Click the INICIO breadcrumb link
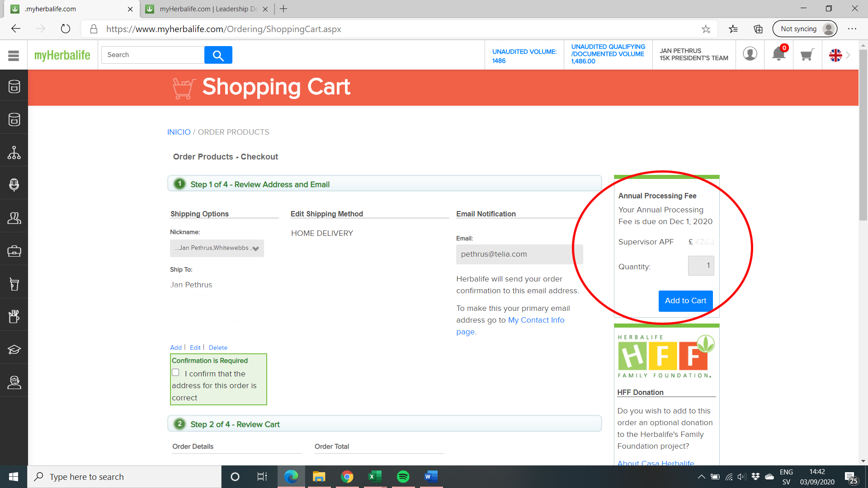This screenshot has height=488, width=868. [179, 132]
